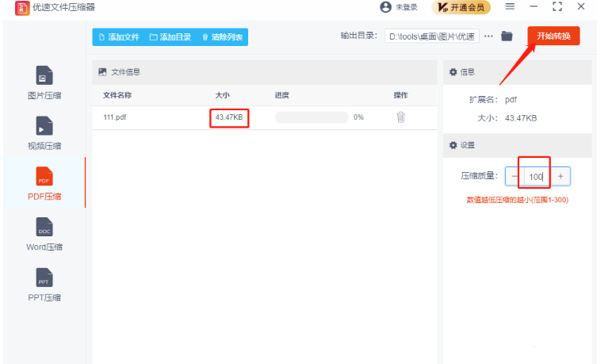Click the 43.47KB size cell in file row

pos(229,117)
